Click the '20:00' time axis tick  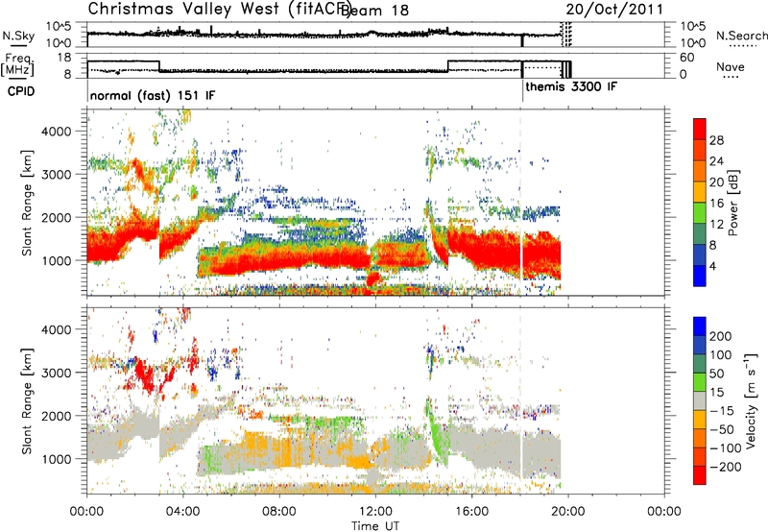click(567, 512)
